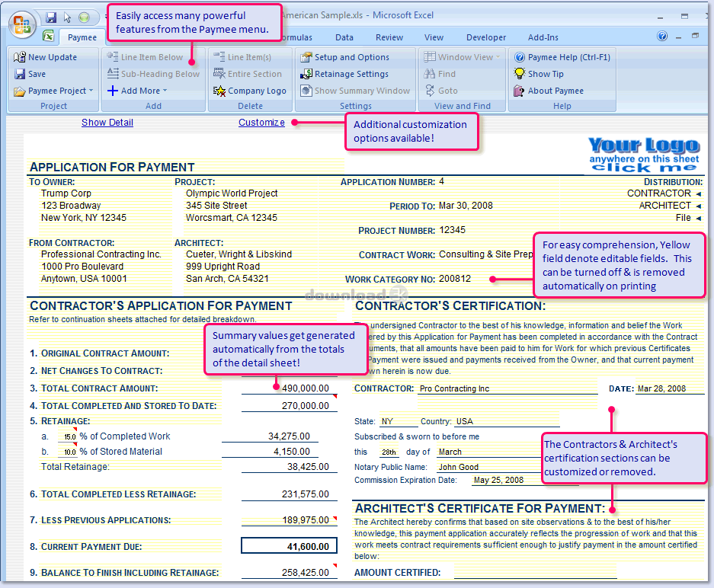Click the New Update button label
This screenshot has height=588, width=714.
click(x=53, y=57)
